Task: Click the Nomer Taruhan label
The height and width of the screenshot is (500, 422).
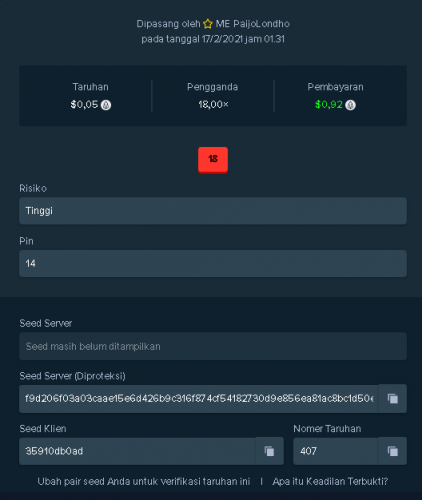Action: point(327,429)
